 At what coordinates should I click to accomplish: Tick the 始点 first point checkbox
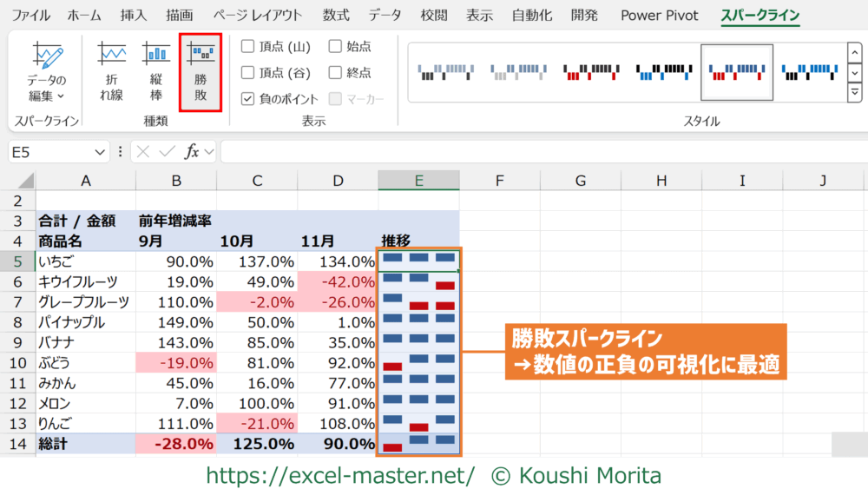pyautogui.click(x=336, y=46)
